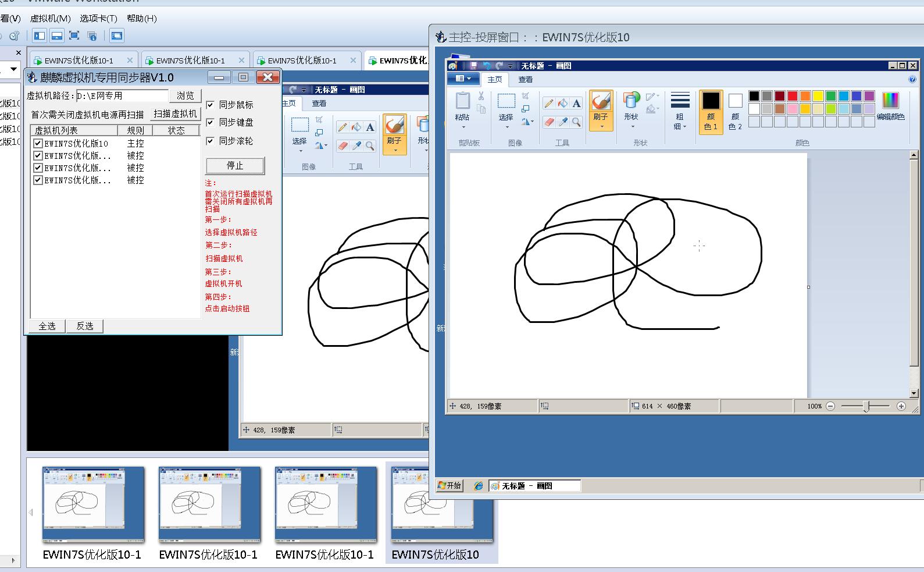Image resolution: width=924 pixels, height=572 pixels.
Task: Click the Crop icon in projection Paint
Action: pos(525,95)
